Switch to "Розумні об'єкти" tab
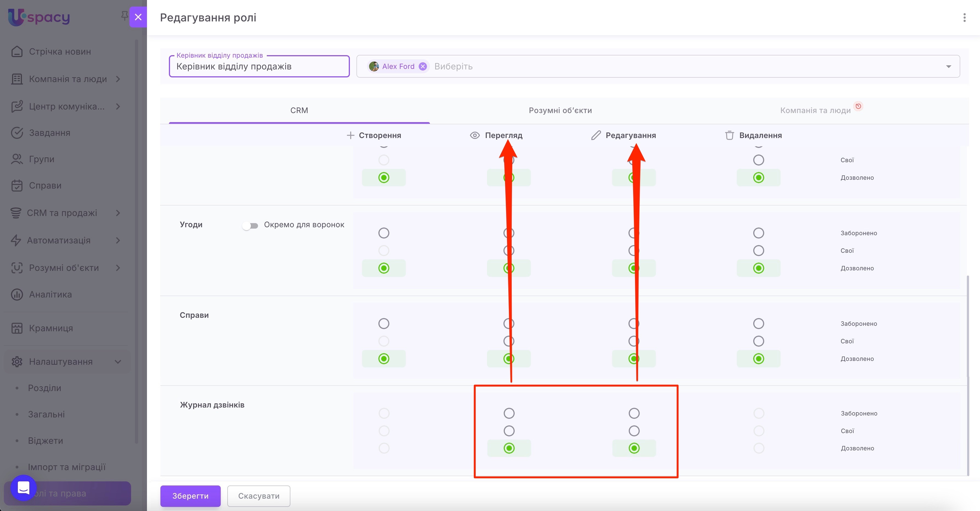Viewport: 980px width, 511px height. pyautogui.click(x=560, y=110)
